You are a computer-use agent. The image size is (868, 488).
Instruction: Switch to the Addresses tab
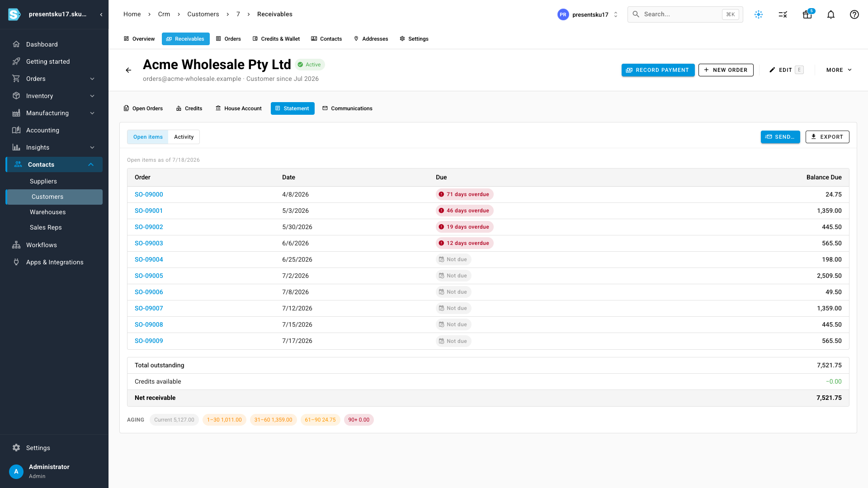point(371,39)
